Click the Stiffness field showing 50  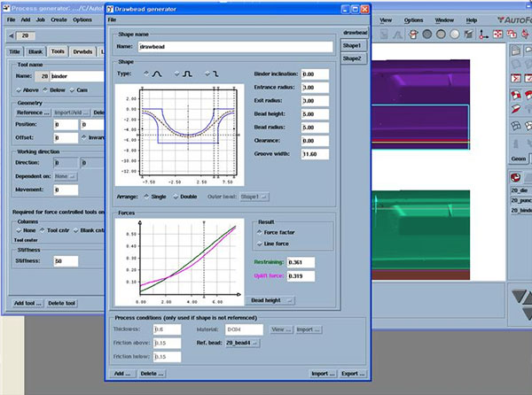(x=66, y=261)
